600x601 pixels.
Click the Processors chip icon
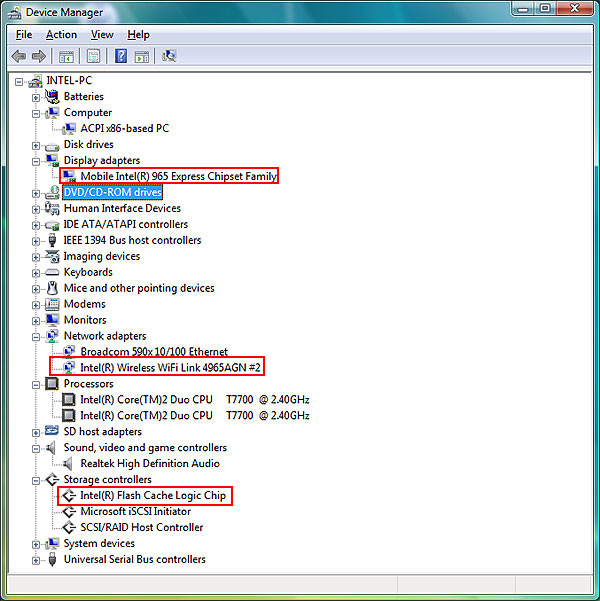pyautogui.click(x=52, y=384)
